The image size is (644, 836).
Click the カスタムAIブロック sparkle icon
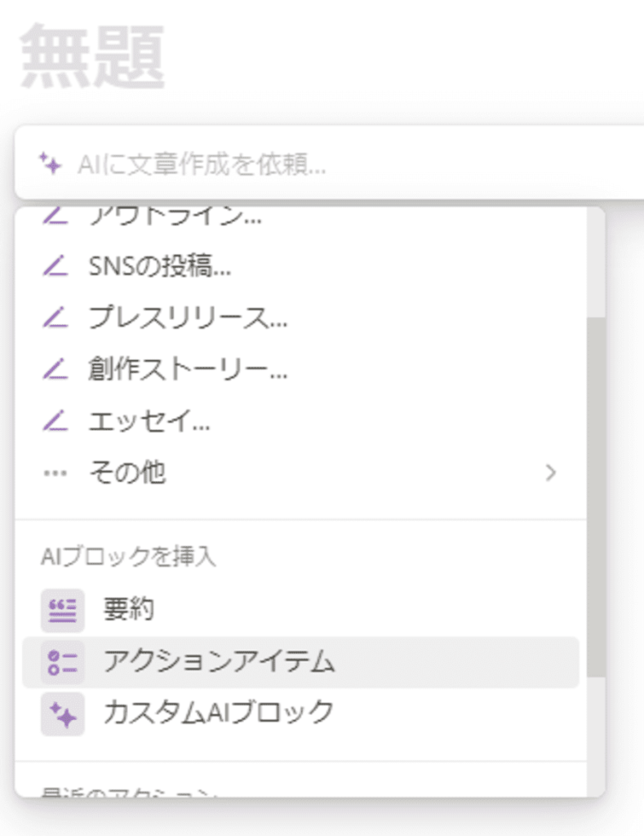coord(63,714)
